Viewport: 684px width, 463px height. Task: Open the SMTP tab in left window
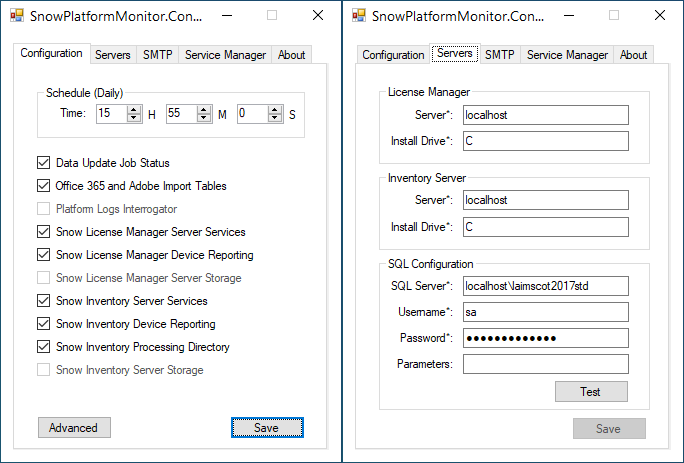[157, 55]
